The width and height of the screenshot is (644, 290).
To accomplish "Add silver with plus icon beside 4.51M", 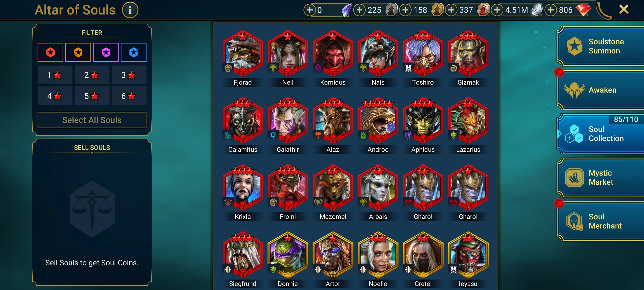I will 497,10.
